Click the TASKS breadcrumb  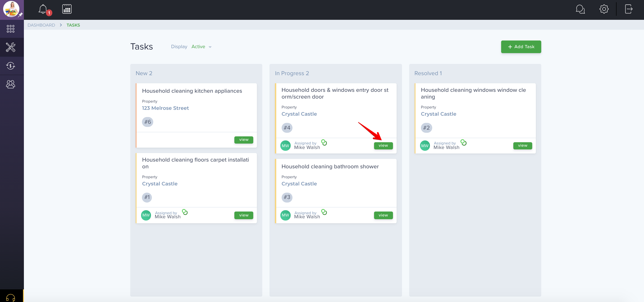click(73, 25)
